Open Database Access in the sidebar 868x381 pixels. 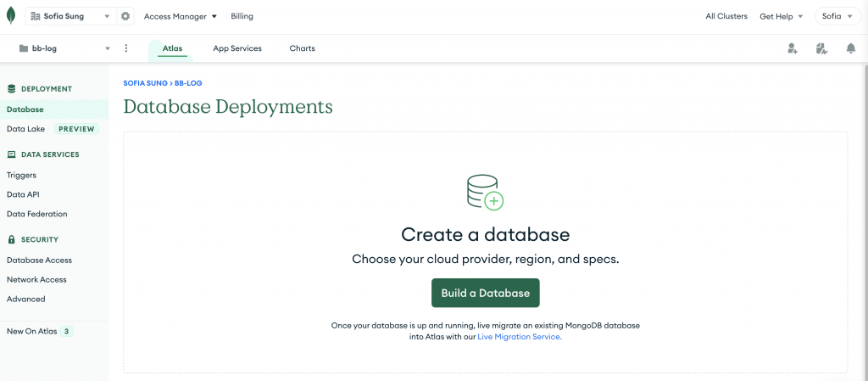[39, 261]
